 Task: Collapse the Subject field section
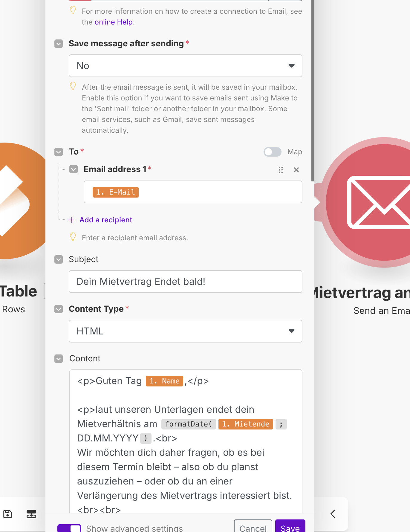(59, 259)
